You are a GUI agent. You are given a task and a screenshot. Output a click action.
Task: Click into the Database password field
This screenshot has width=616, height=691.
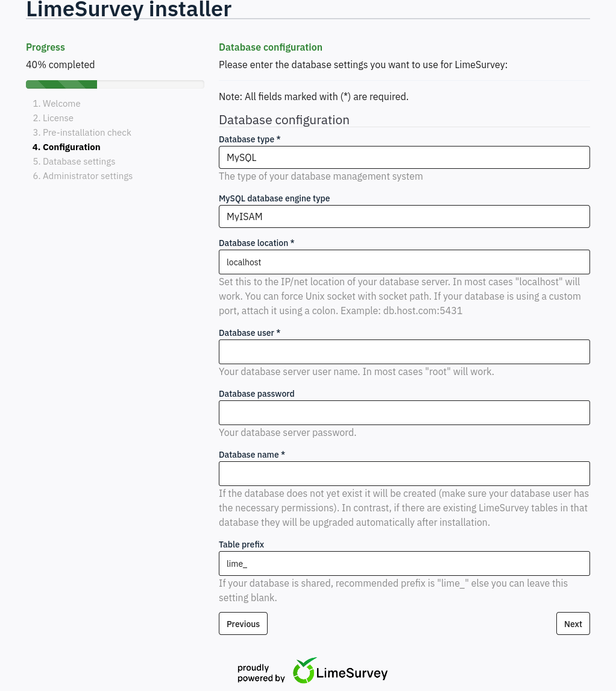tap(404, 412)
